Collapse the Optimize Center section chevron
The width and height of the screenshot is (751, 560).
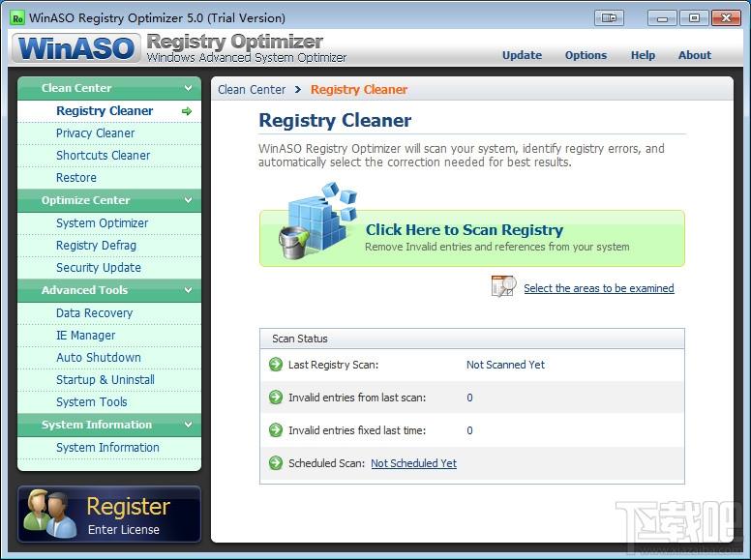(188, 200)
